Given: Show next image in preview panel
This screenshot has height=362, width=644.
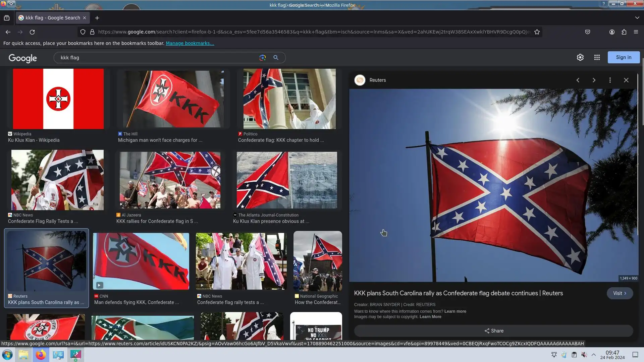Looking at the screenshot, I should pos(594,80).
